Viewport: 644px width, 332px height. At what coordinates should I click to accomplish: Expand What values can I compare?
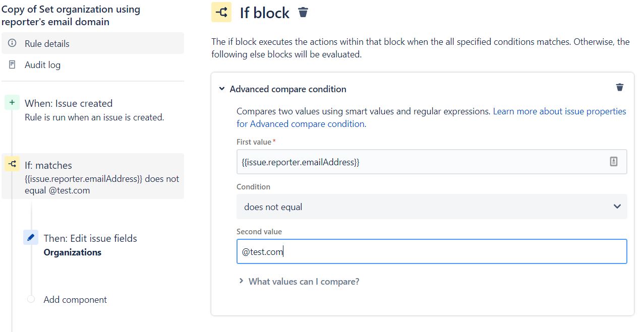coord(299,282)
